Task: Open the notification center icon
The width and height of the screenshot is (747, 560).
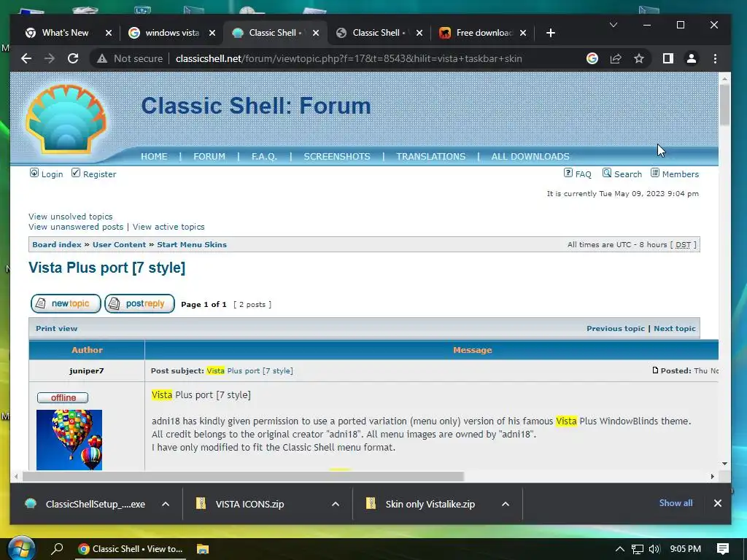Action: tap(723, 549)
